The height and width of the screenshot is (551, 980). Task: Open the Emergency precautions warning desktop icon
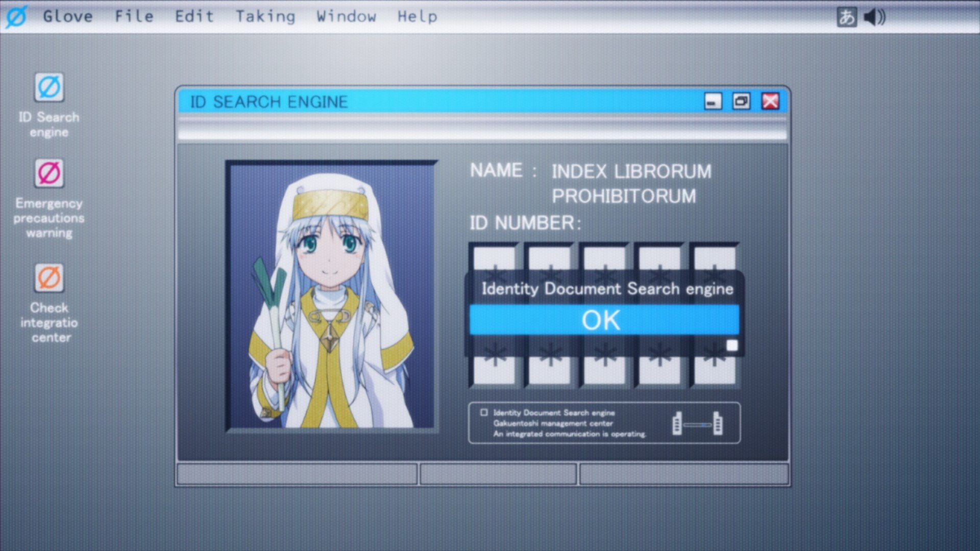pyautogui.click(x=49, y=173)
